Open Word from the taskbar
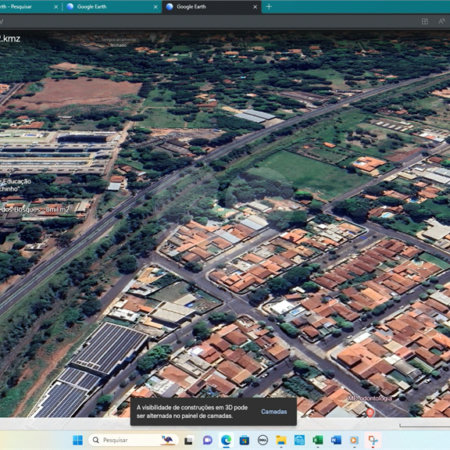Viewport: 450px width, 450px height. click(336, 440)
